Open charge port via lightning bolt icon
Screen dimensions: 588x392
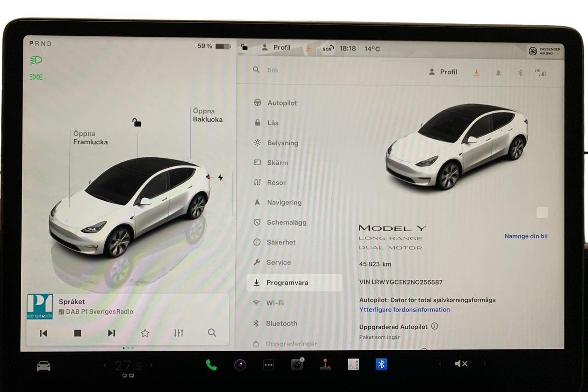[220, 177]
